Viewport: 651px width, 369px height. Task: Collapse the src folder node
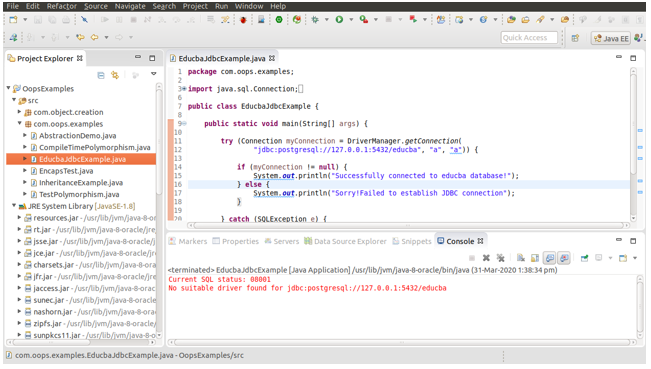pyautogui.click(x=14, y=100)
